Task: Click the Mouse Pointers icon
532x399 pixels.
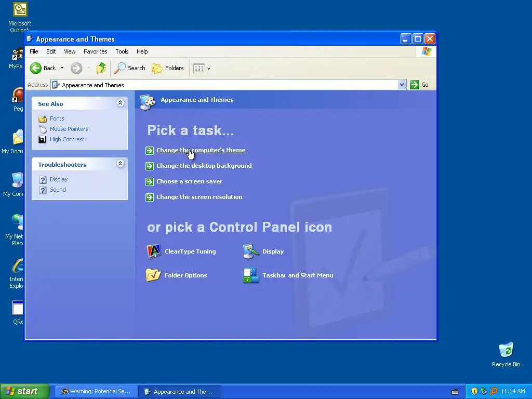Action: click(x=43, y=129)
